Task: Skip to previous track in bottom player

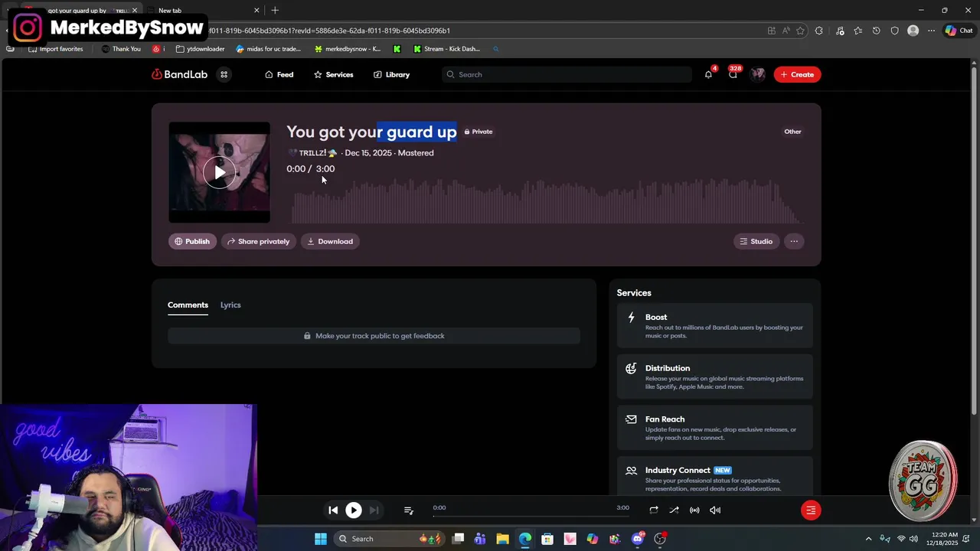Action: click(333, 510)
